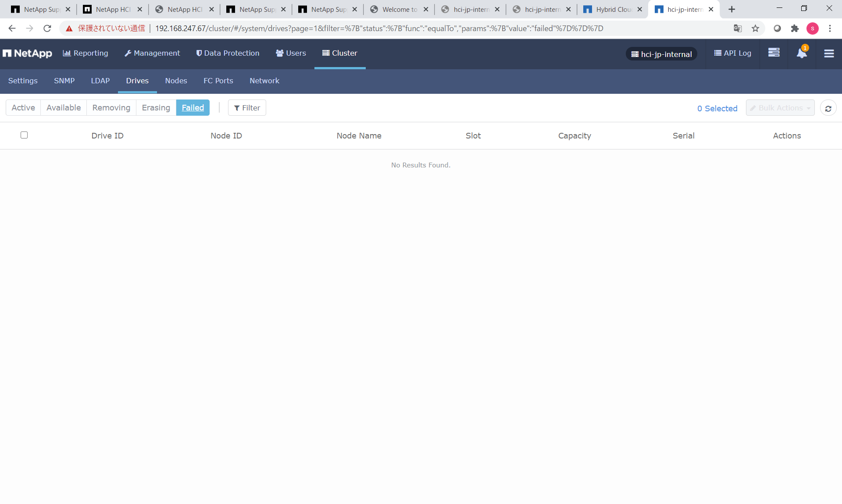Refresh the drives list
This screenshot has width=842, height=504.
(828, 107)
